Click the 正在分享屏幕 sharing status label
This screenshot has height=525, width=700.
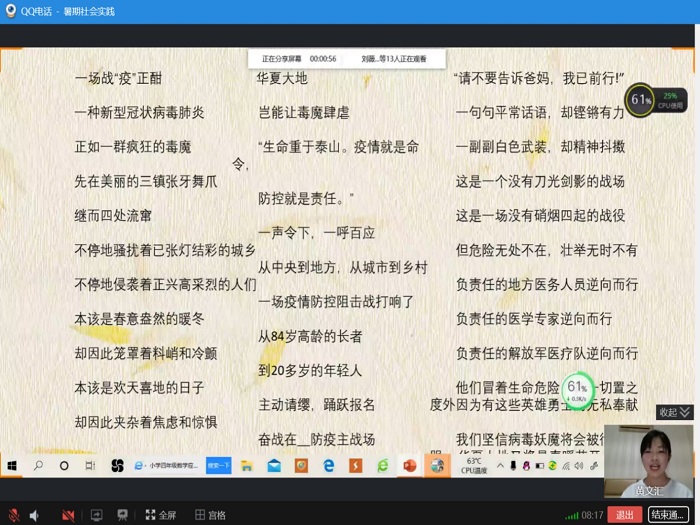tap(281, 59)
